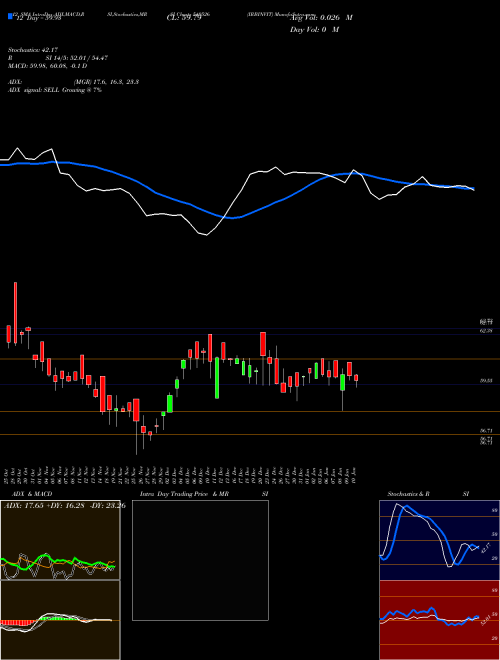This screenshot has width=500, height=660.
Task: Click the 'Day Vol: 0 M' readout
Action: coord(314,29)
